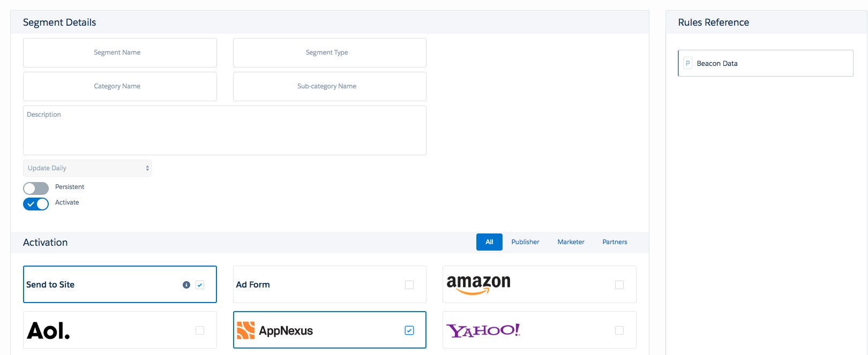This screenshot has height=355, width=868.
Task: Show the Partners tab
Action: (615, 242)
